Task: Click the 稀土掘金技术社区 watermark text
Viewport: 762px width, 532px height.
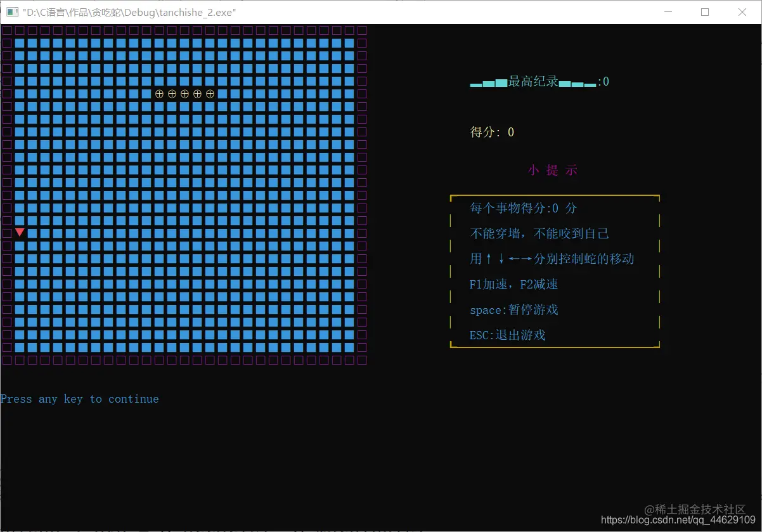Action: tap(694, 509)
